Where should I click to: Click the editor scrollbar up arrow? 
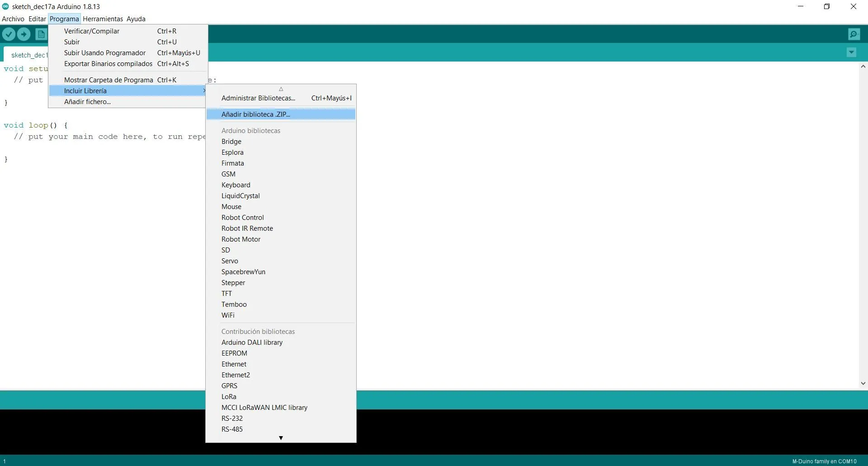863,67
